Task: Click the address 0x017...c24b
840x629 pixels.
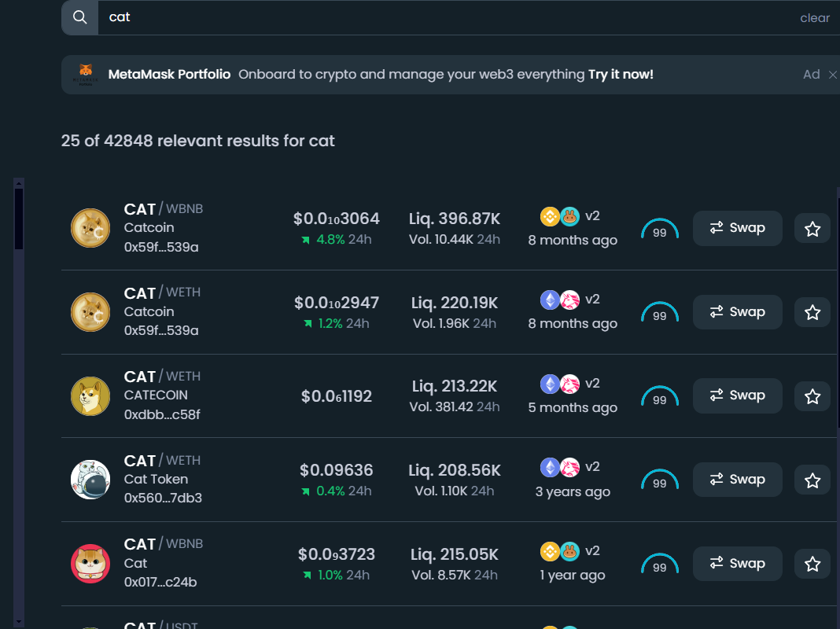Action: pyautogui.click(x=160, y=583)
